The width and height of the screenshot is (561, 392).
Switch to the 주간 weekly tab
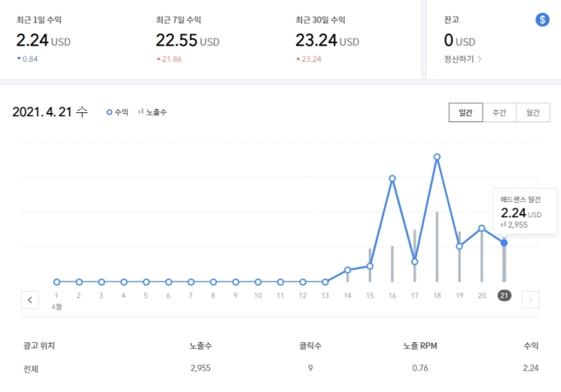click(499, 113)
